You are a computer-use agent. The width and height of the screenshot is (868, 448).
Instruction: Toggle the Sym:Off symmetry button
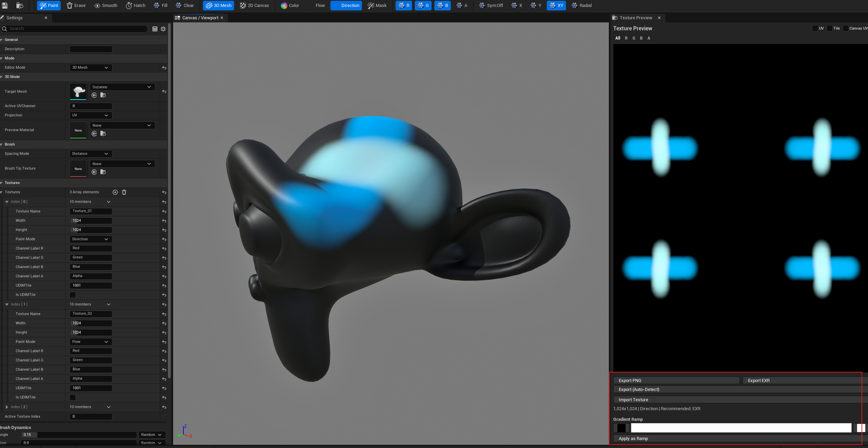pos(491,5)
